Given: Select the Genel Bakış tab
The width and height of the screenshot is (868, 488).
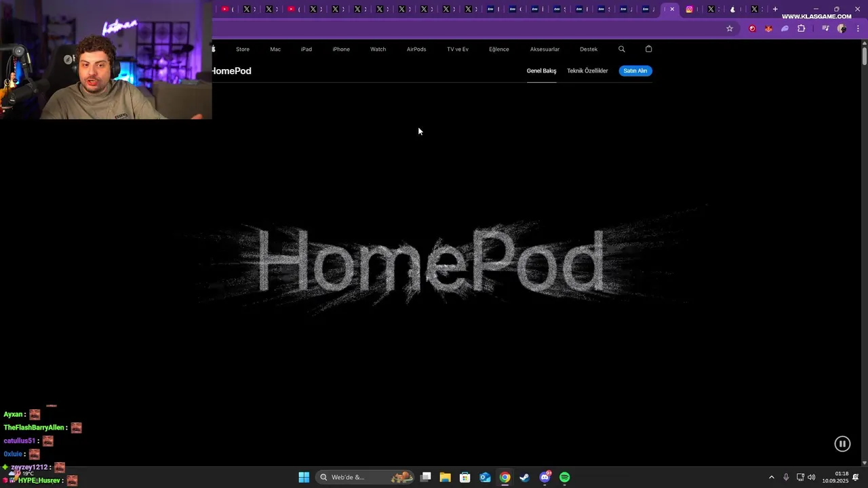Looking at the screenshot, I should click(x=542, y=70).
